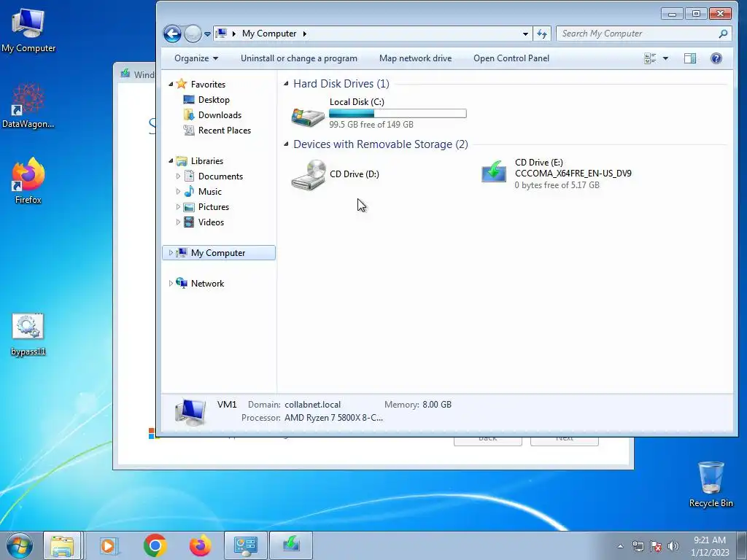Open the Action Center flag icon
The height and width of the screenshot is (560, 747).
[656, 546]
